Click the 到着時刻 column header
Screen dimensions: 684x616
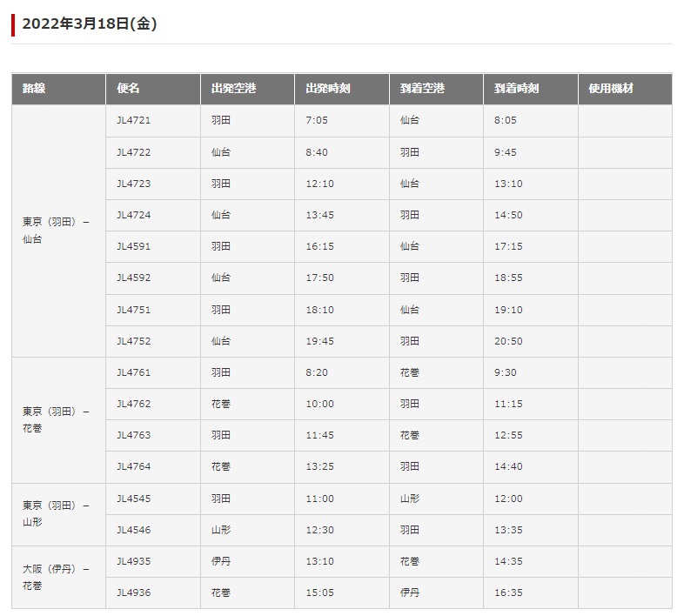click(x=531, y=89)
